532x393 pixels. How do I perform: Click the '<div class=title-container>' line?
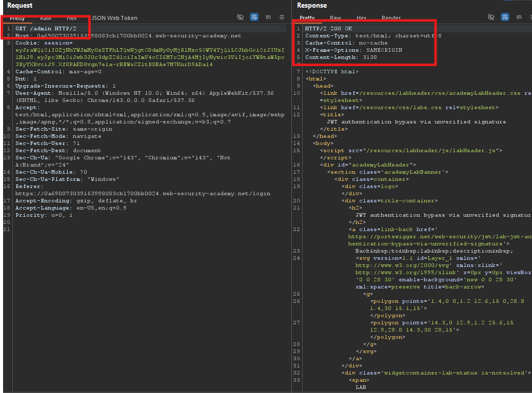[x=389, y=200]
